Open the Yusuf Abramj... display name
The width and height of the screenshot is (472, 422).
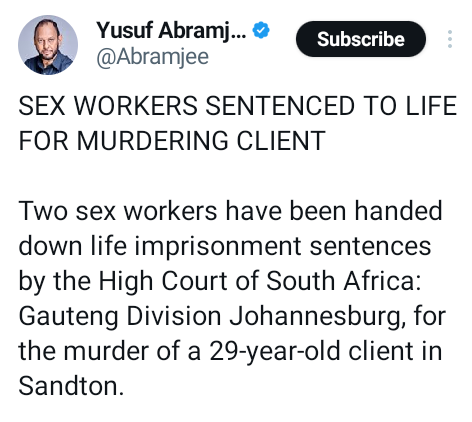tap(171, 30)
